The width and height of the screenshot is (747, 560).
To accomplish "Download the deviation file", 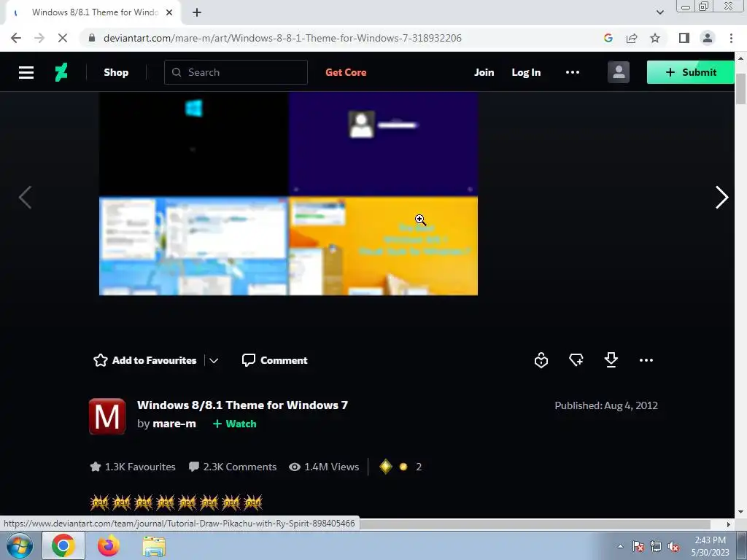I will tap(611, 360).
